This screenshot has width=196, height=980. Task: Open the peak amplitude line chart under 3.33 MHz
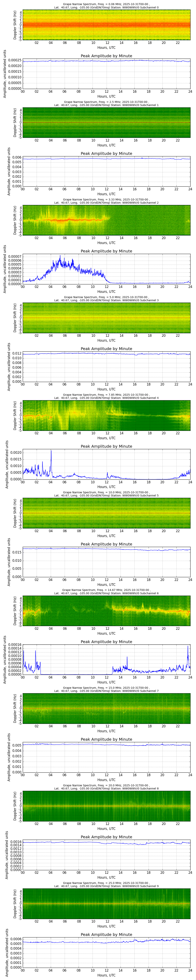tap(106, 269)
